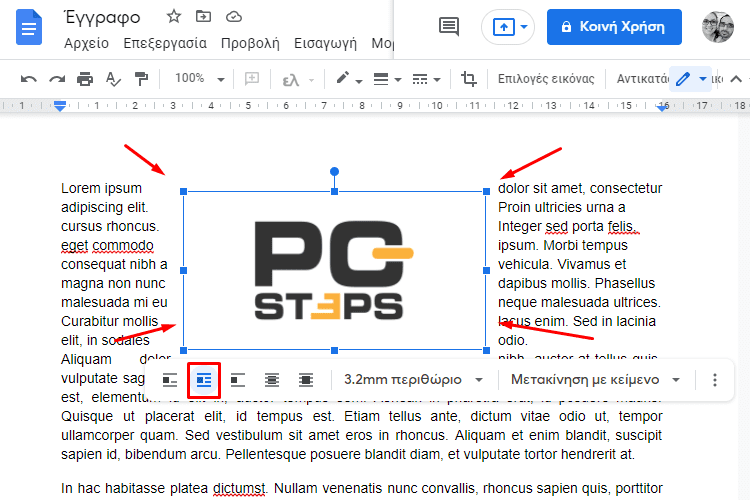Image resolution: width=750 pixels, height=500 pixels.
Task: Open the 100% zoom dropdown
Action: click(x=199, y=78)
